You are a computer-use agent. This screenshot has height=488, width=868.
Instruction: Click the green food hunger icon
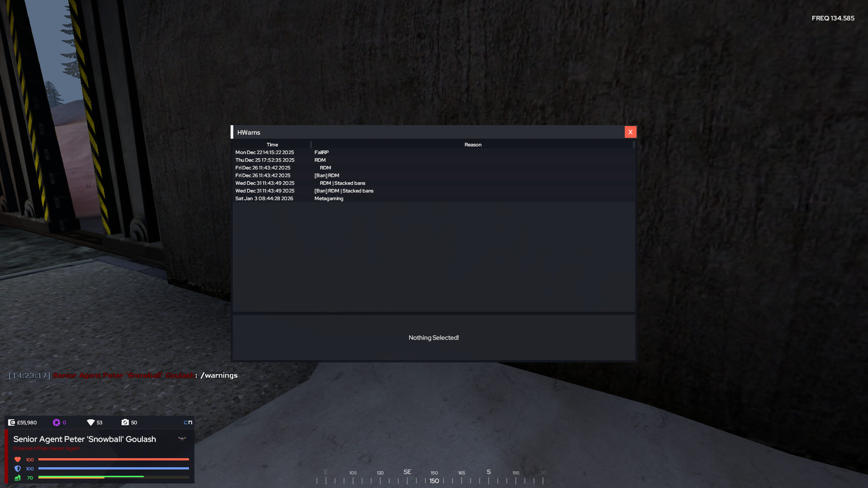pos(18,478)
